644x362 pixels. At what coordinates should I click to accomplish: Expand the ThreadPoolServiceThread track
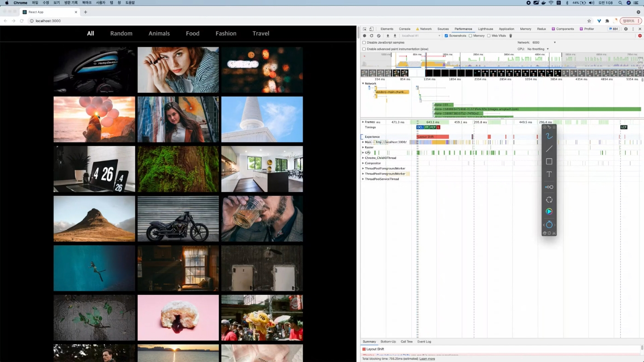pyautogui.click(x=363, y=179)
